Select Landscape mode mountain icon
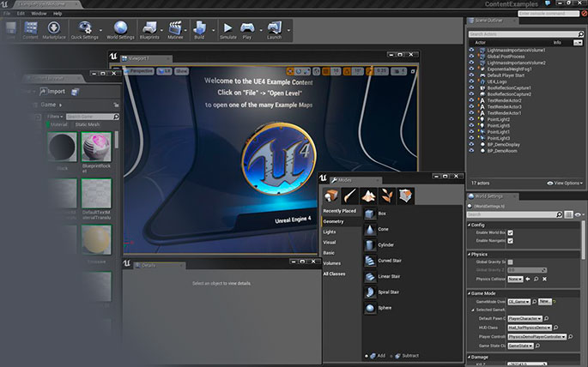588x367 pixels. point(368,196)
